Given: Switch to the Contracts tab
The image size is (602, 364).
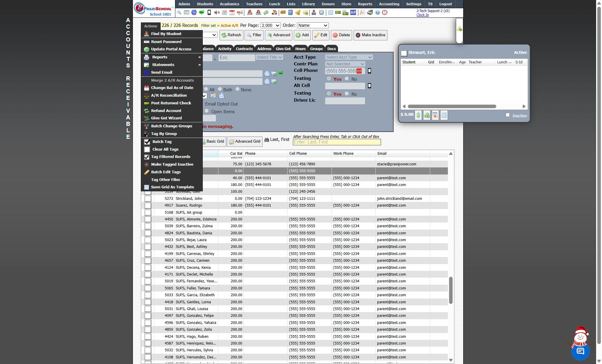Looking at the screenshot, I should click(244, 49).
